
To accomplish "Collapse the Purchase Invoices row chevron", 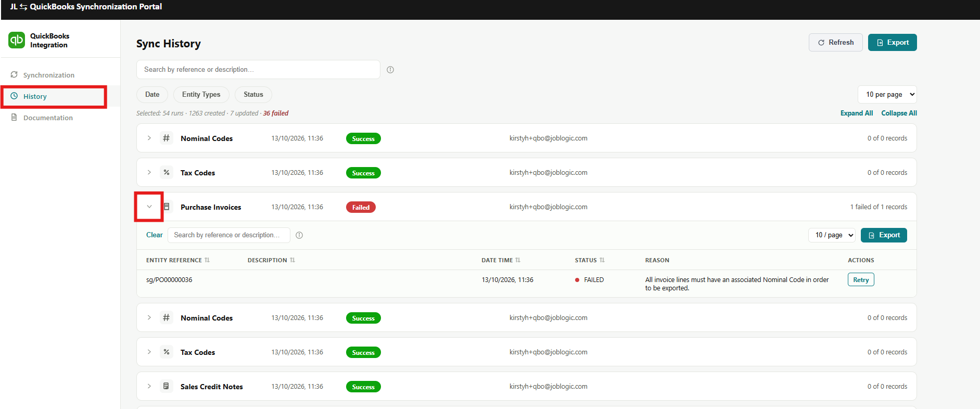I will point(149,207).
